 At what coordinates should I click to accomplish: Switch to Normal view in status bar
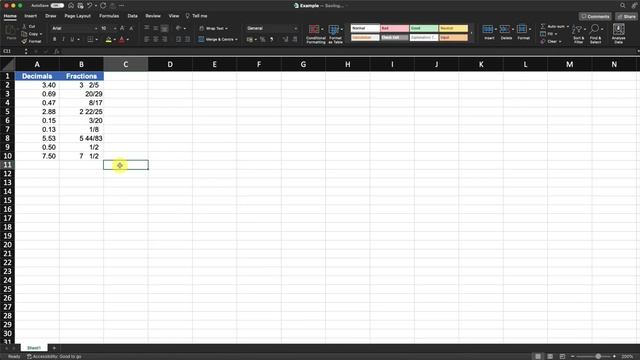[x=538, y=356]
